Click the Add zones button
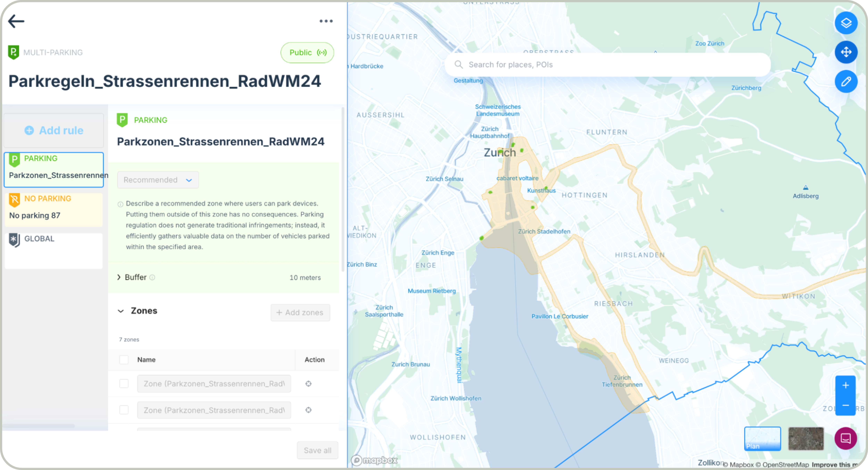The image size is (868, 470). [300, 312]
